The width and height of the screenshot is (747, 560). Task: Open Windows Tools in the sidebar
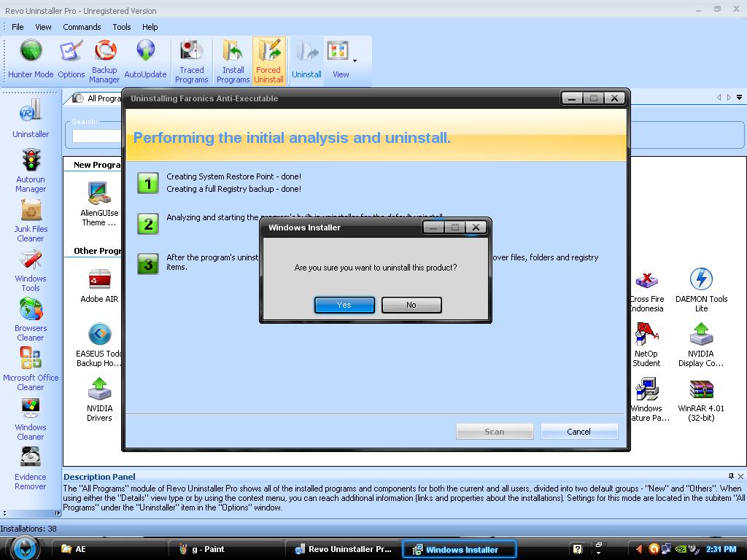[31, 270]
